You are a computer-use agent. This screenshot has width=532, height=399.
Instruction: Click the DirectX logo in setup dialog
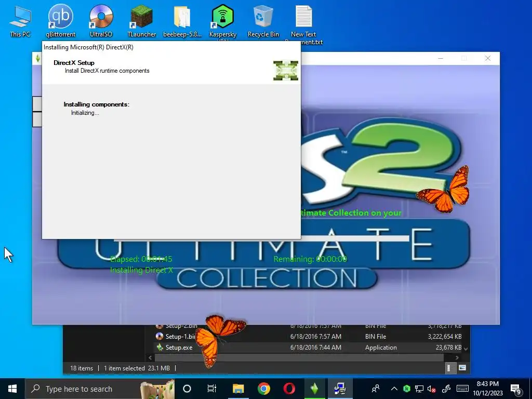coord(286,71)
